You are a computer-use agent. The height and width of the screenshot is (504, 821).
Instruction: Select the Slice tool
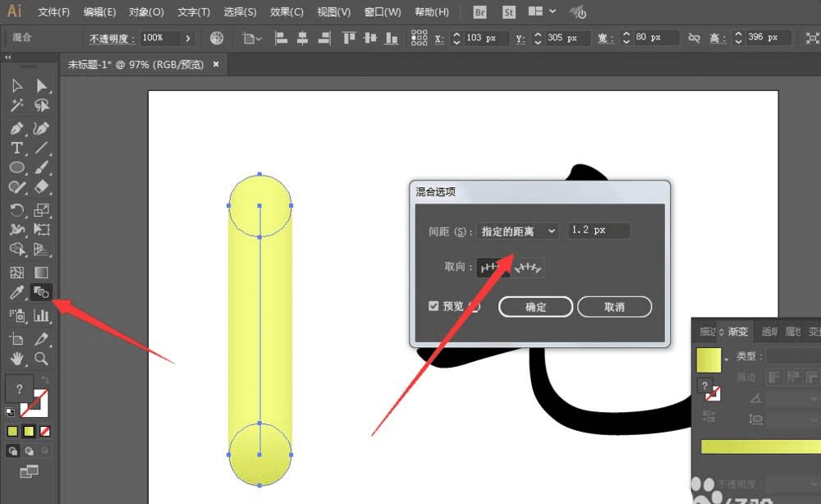pyautogui.click(x=41, y=339)
